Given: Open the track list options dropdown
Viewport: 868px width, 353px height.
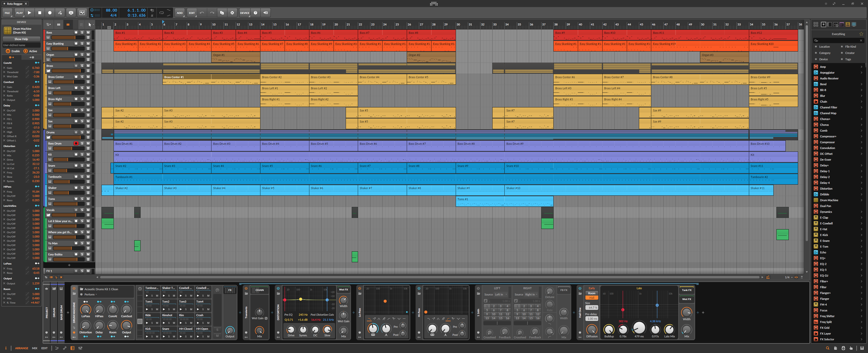Looking at the screenshot, I should (48, 25).
